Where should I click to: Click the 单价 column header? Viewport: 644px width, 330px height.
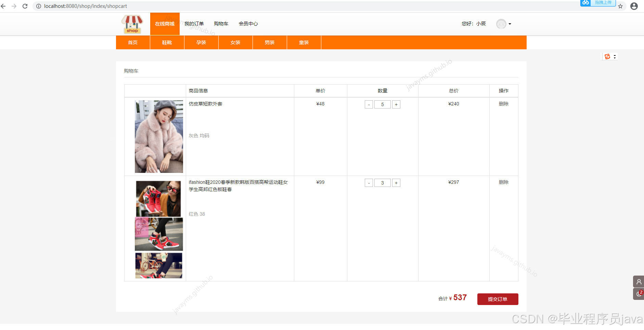tap(320, 91)
